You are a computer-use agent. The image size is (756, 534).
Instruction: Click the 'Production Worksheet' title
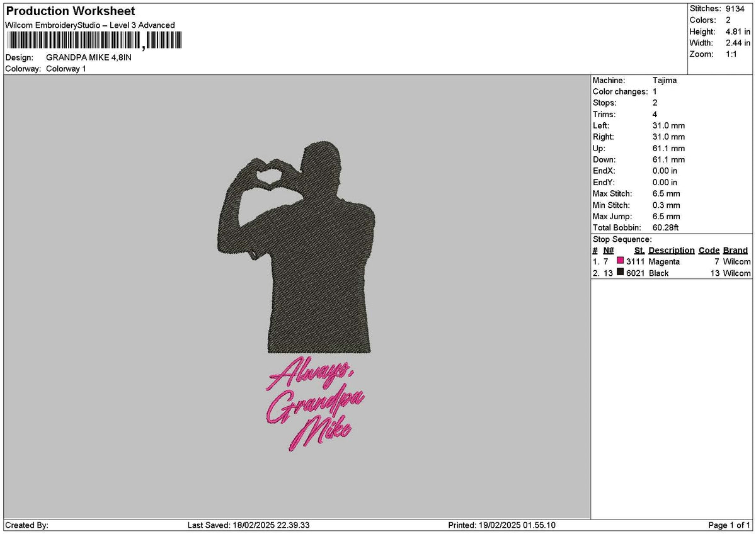(70, 11)
